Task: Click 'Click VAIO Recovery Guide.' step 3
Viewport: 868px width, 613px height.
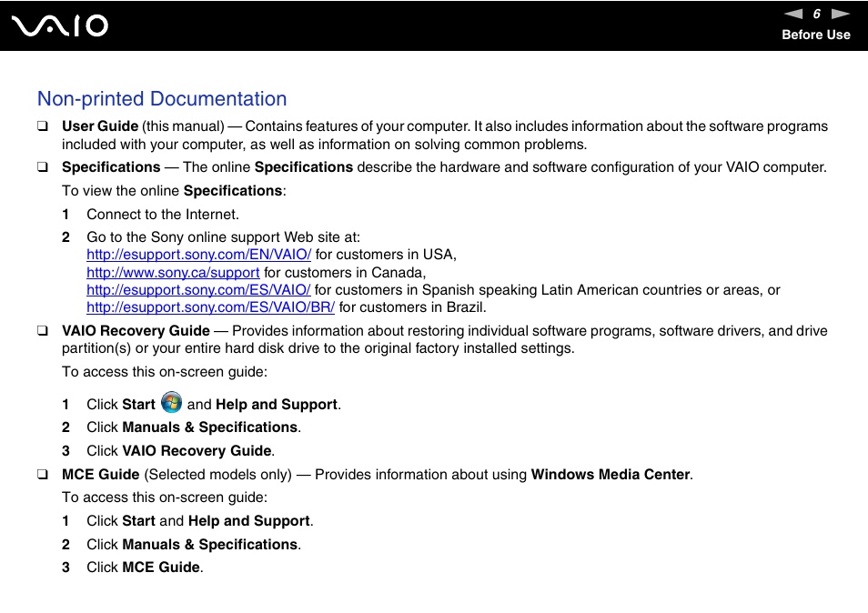Action: tap(180, 451)
